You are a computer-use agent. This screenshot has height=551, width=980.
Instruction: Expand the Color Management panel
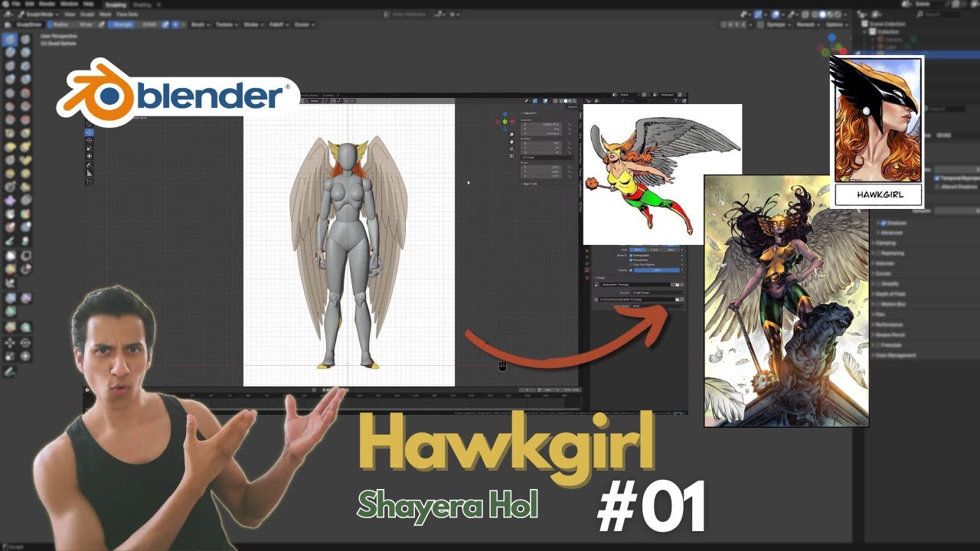click(895, 355)
